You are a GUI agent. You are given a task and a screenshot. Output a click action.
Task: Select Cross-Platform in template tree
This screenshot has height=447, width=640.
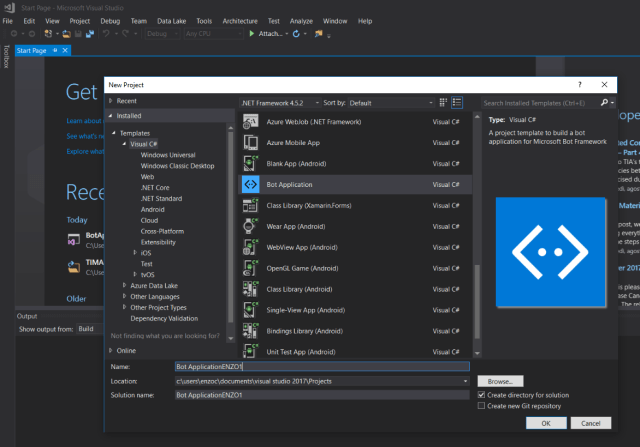pyautogui.click(x=162, y=231)
